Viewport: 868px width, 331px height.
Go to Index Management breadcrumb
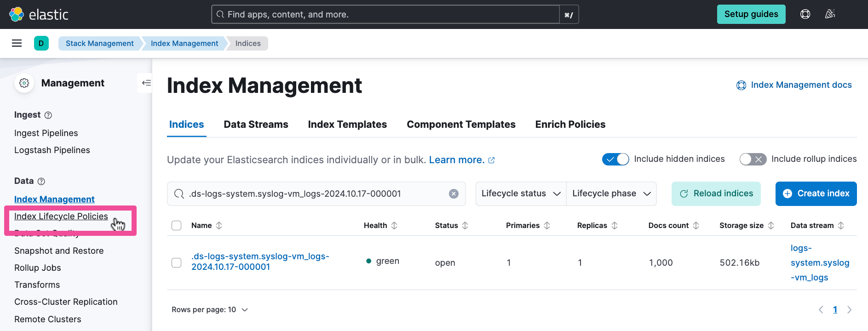184,43
